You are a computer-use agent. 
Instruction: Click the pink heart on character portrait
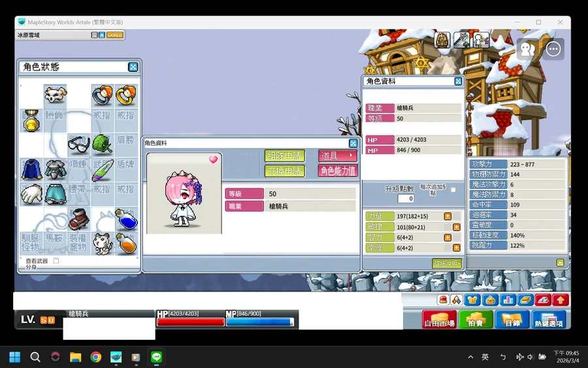pyautogui.click(x=213, y=159)
